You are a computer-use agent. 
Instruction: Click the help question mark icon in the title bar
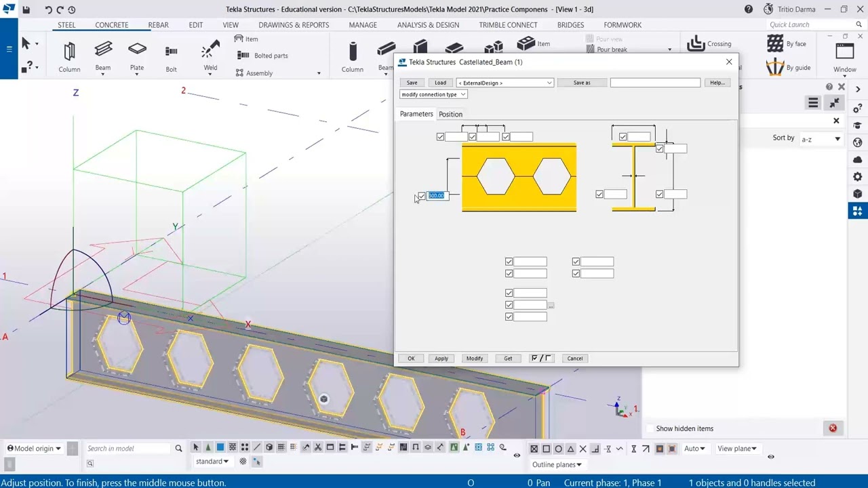(x=749, y=9)
